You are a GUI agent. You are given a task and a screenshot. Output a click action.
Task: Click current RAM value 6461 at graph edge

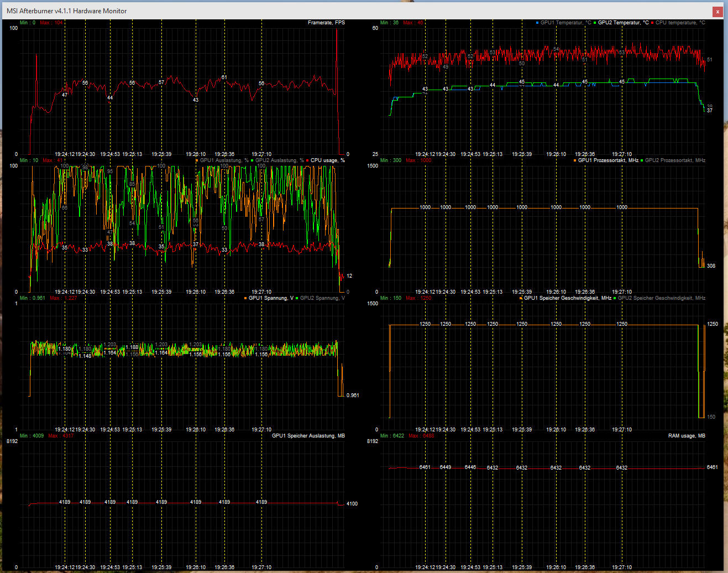tap(713, 467)
